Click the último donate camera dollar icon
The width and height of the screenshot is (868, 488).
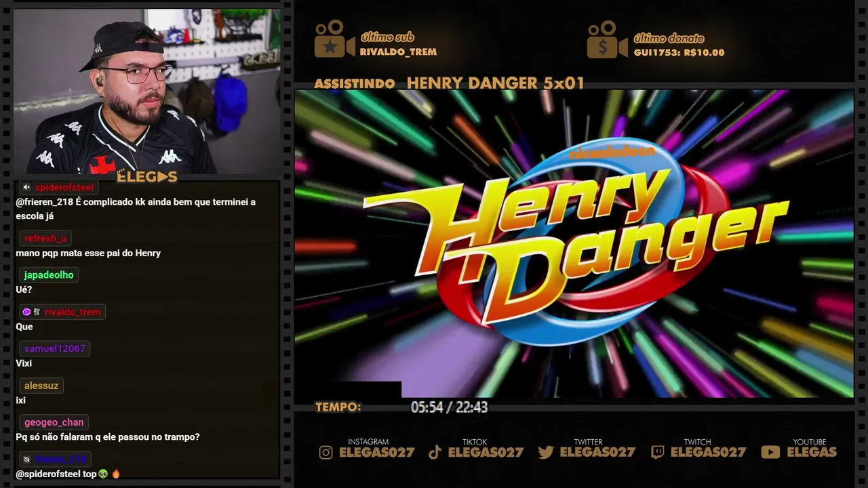606,39
